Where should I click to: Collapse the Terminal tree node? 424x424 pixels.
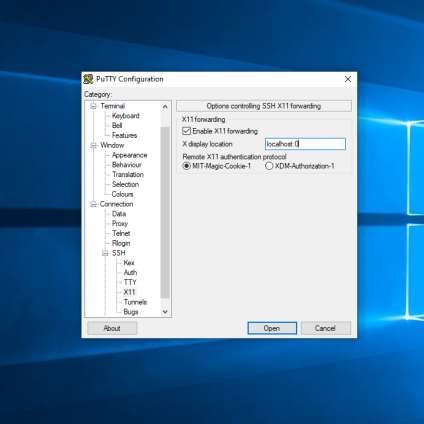(x=93, y=106)
